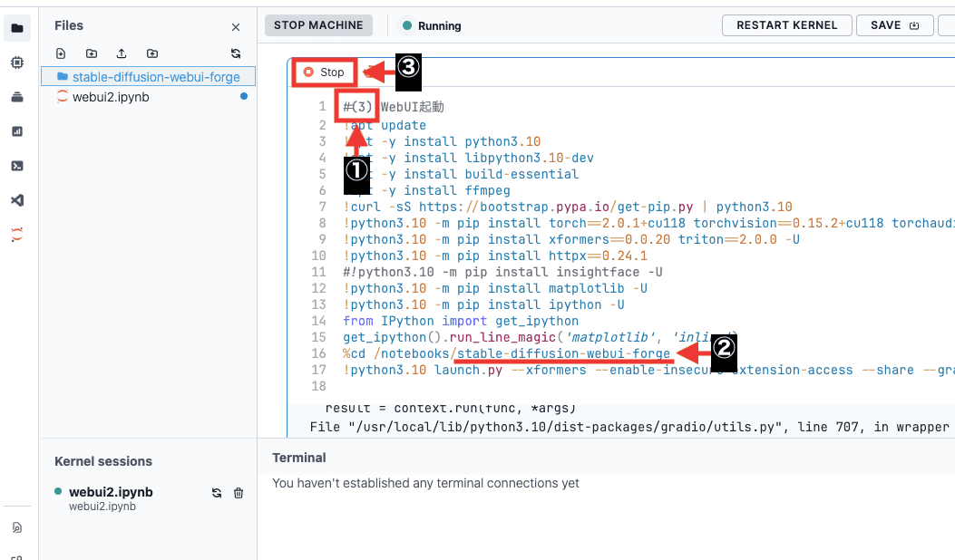Create a new folder in Files panel
This screenshot has height=560, width=955.
(92, 54)
